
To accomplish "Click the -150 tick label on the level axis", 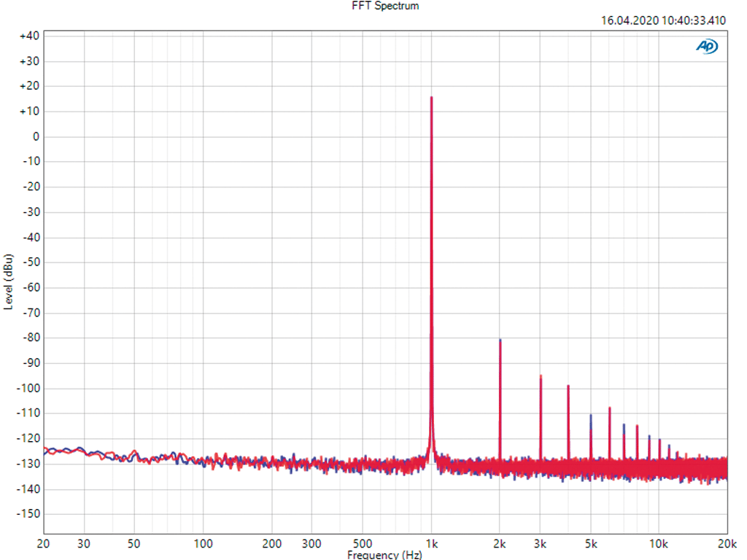I will coord(28,514).
